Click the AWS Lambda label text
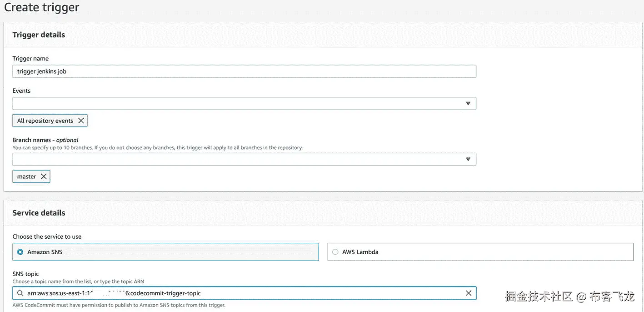The image size is (644, 312). coord(360,252)
